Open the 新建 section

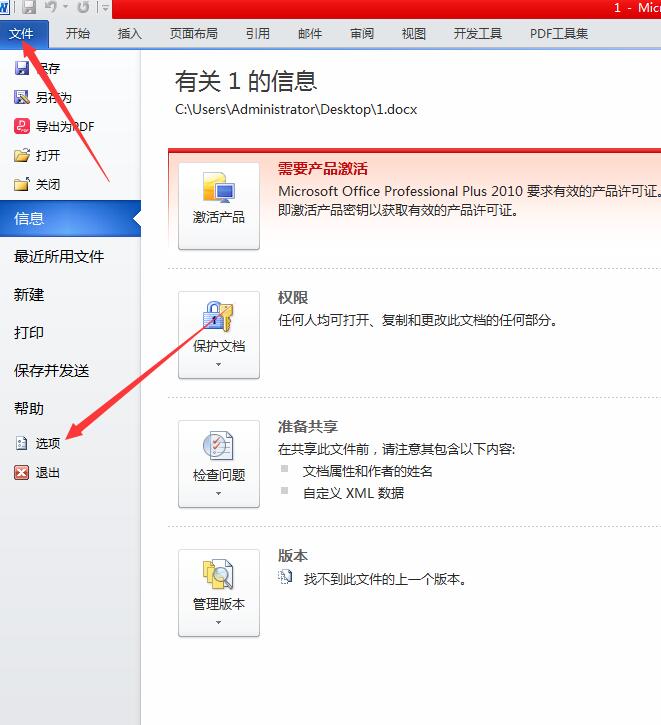pyautogui.click(x=29, y=295)
